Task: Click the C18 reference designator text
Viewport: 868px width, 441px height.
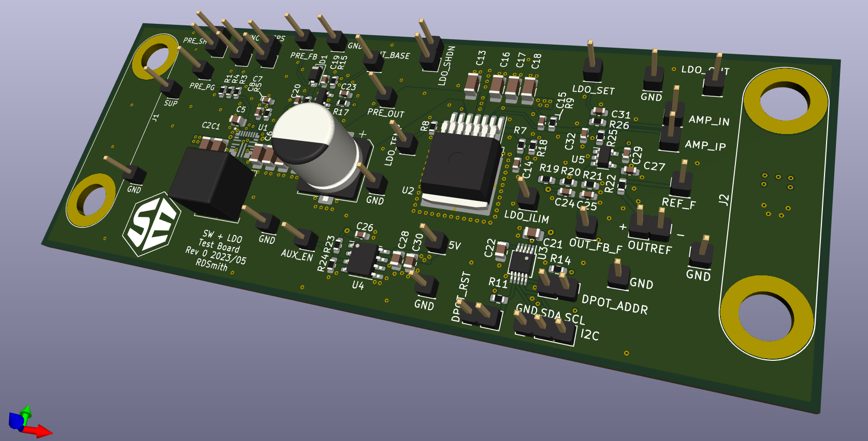Action: [x=536, y=61]
